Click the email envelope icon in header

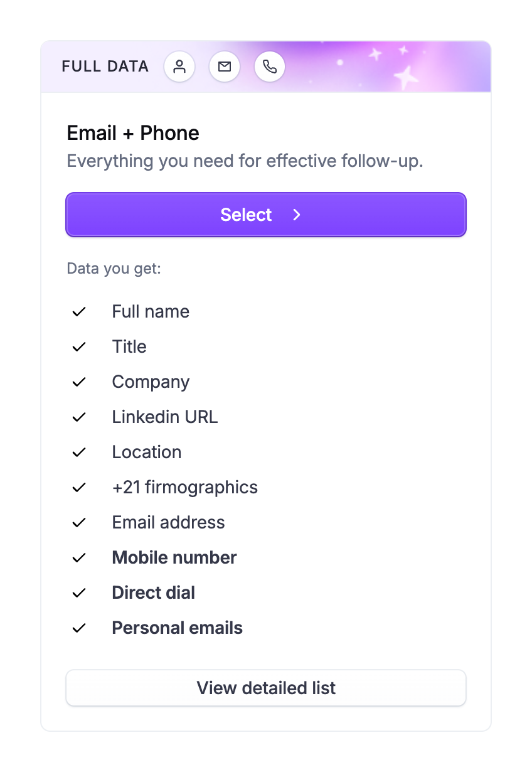pos(225,67)
